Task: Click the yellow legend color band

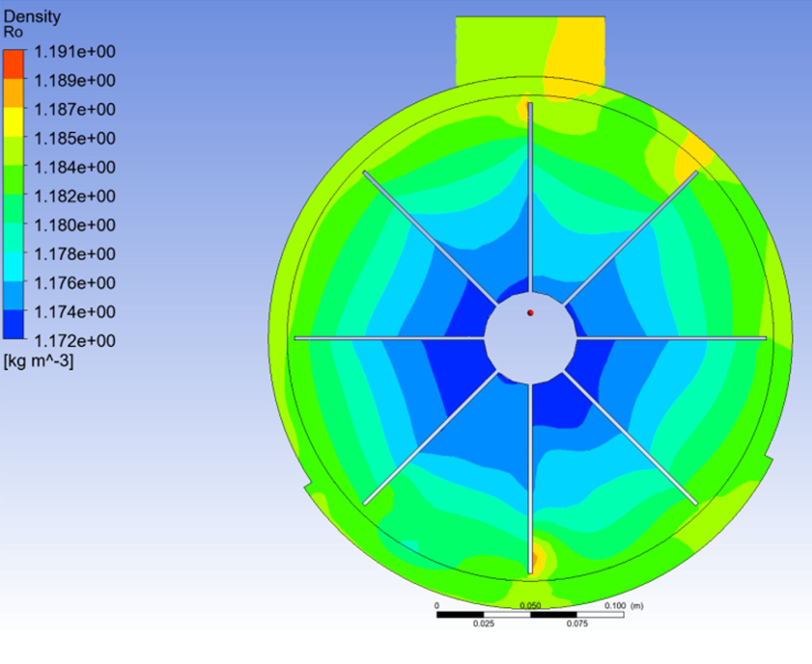Action: [13, 122]
